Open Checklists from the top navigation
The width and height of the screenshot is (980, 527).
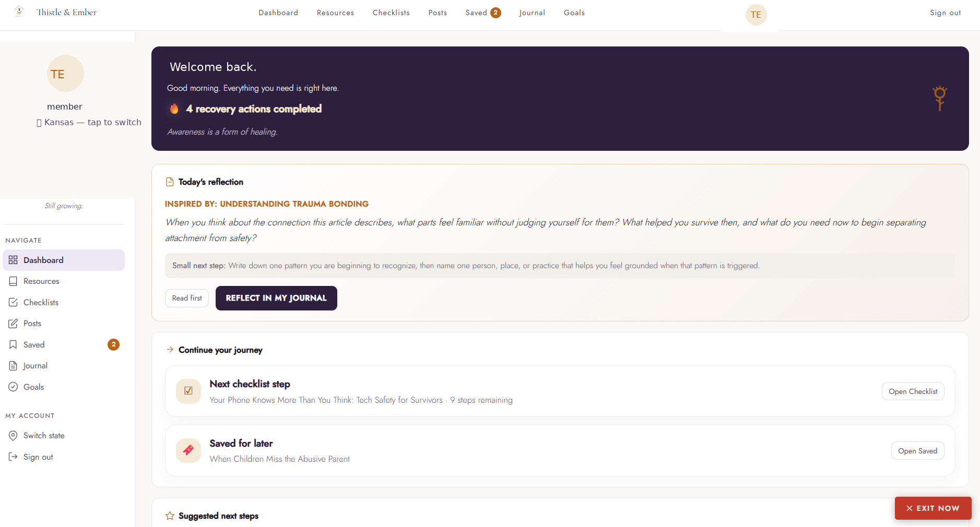[391, 13]
